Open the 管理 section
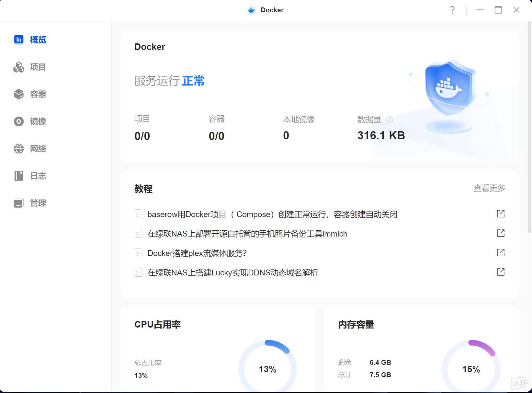Screen dimensions: 532x393 (x=38, y=203)
